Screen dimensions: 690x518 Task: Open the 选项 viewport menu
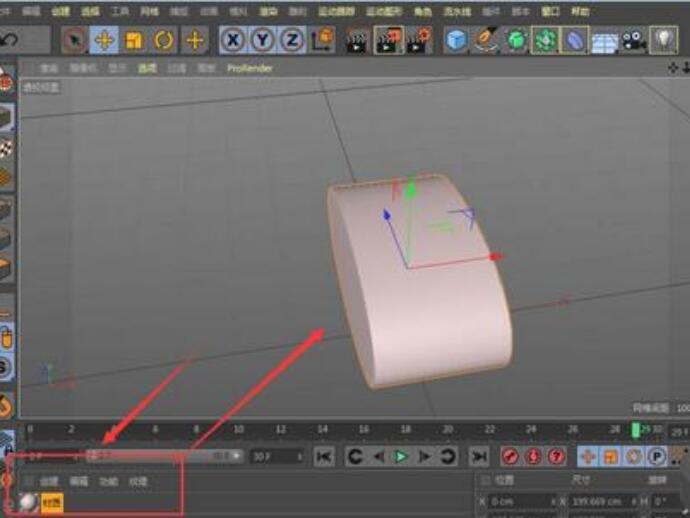(x=147, y=68)
